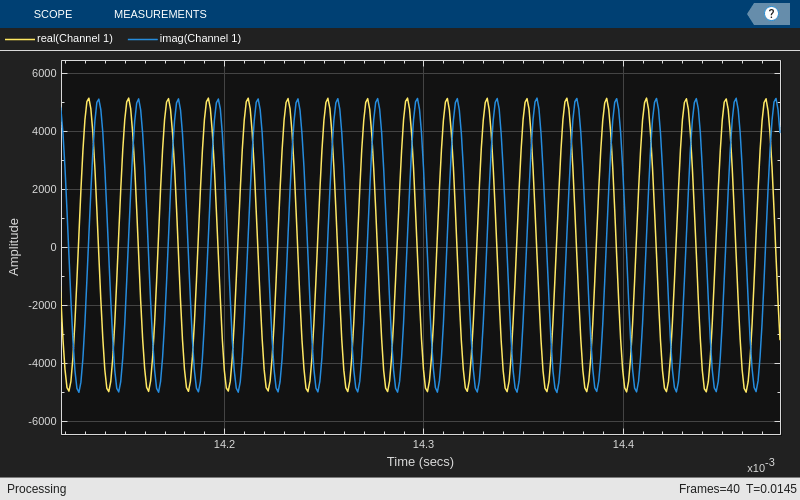This screenshot has width=800, height=500.
Task: Click the Processing status text
Action: point(37,489)
